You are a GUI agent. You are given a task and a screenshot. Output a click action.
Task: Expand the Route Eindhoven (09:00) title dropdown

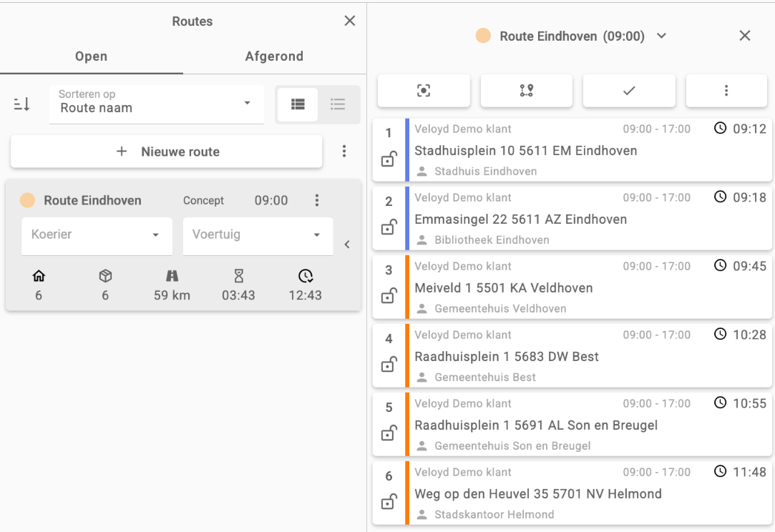[x=661, y=36]
